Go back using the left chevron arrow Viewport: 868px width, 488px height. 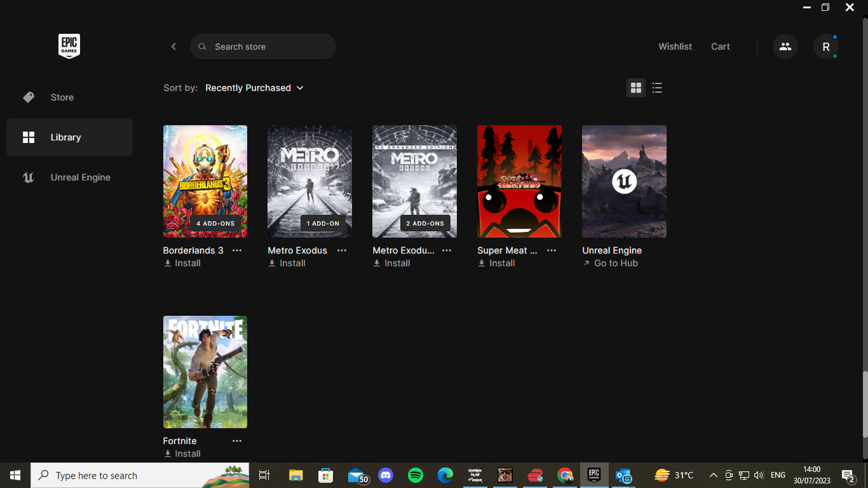click(x=174, y=47)
